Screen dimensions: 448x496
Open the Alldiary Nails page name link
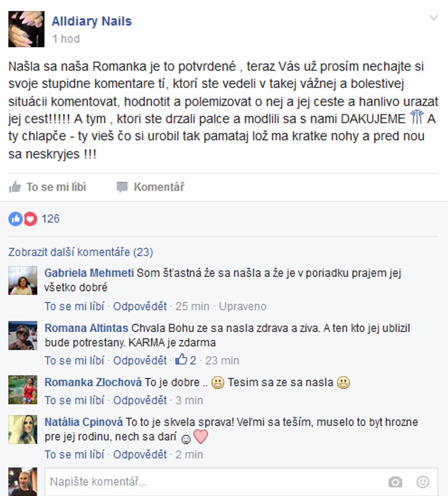92,21
